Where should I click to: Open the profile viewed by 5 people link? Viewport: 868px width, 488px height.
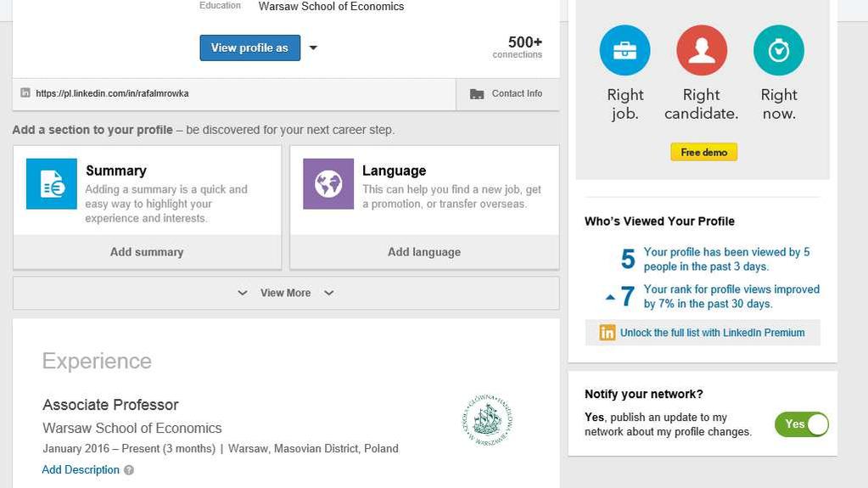point(726,259)
